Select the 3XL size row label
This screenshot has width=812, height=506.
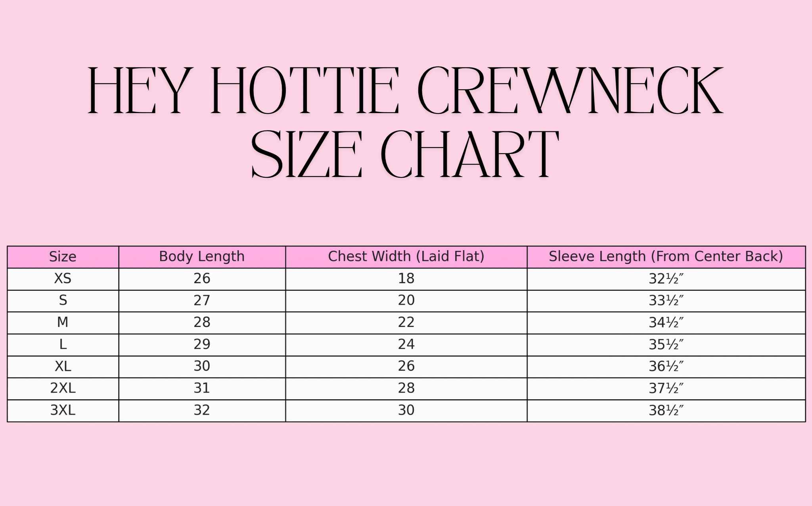[63, 410]
